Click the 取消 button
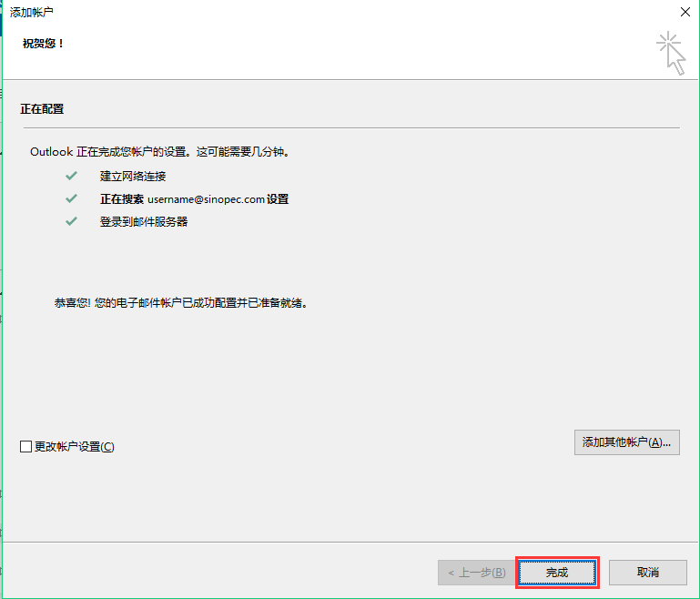 [647, 573]
